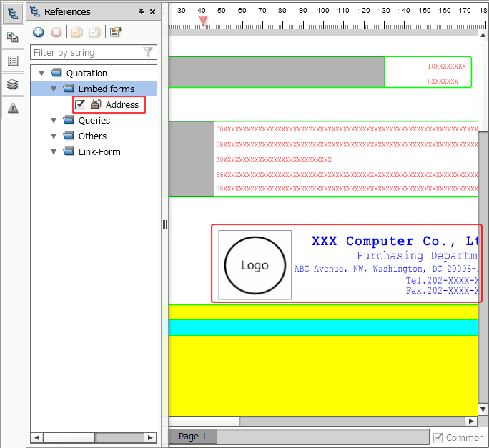489x448 pixels.
Task: Expand the Others node arrow
Action: [x=54, y=136]
